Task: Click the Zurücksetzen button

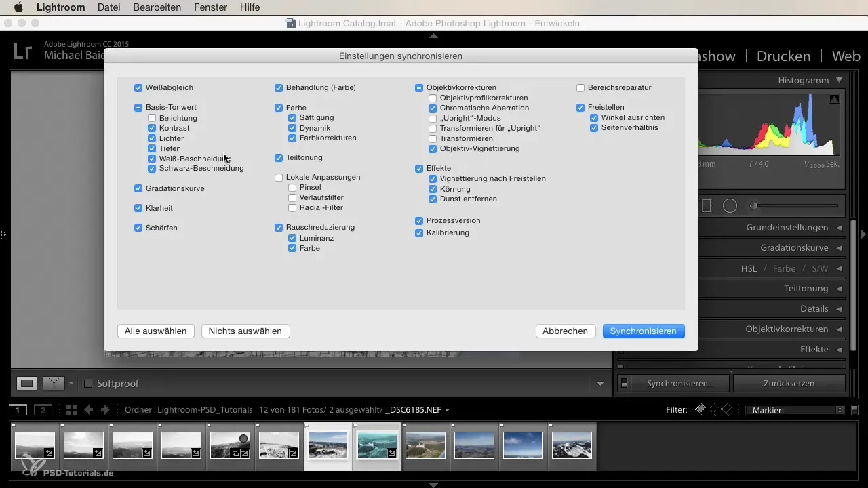Action: (x=789, y=384)
